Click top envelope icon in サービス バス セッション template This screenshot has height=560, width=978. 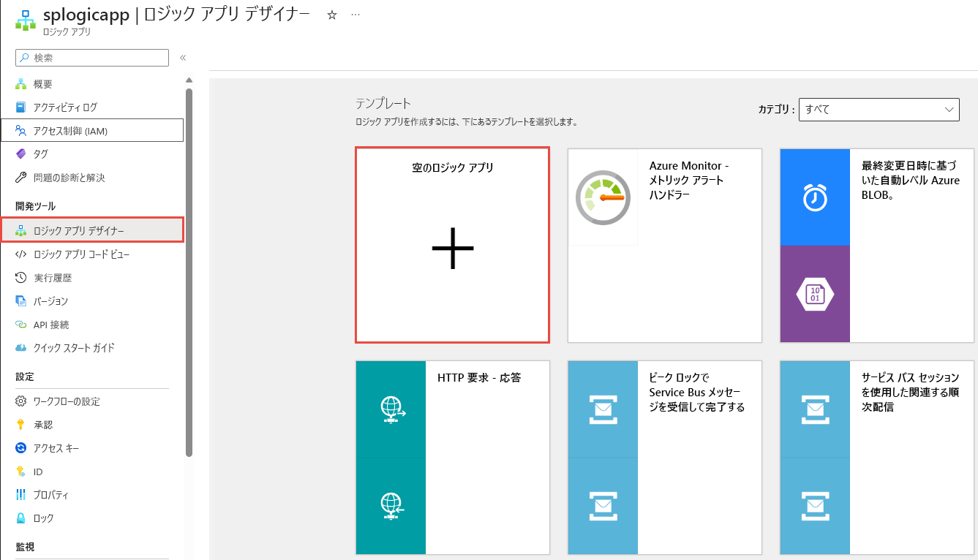point(815,409)
